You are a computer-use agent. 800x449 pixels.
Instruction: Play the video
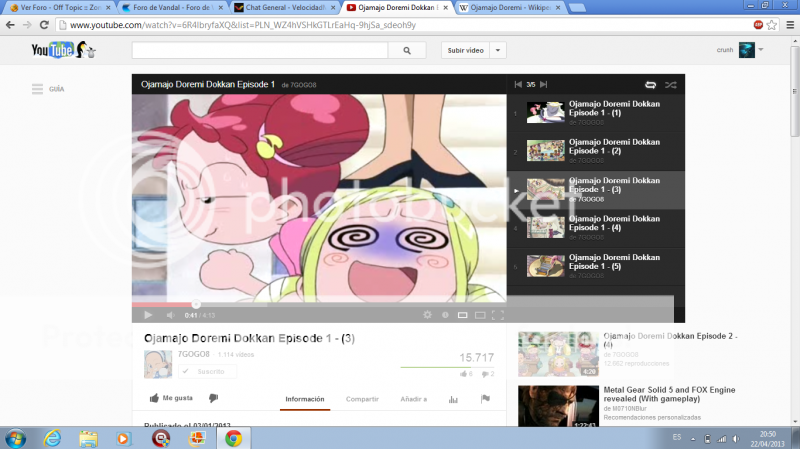148,315
